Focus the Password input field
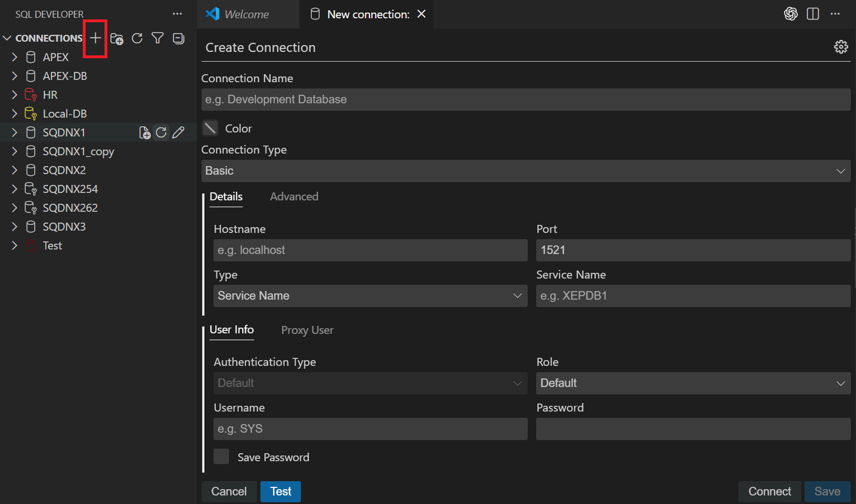Viewport: 856px width, 504px height. click(x=693, y=429)
